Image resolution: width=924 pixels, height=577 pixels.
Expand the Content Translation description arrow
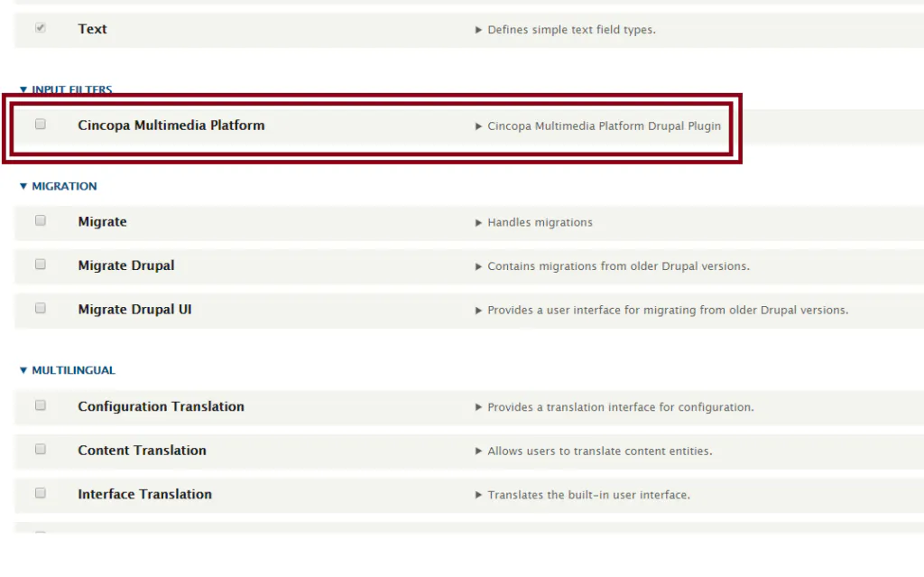pos(478,451)
